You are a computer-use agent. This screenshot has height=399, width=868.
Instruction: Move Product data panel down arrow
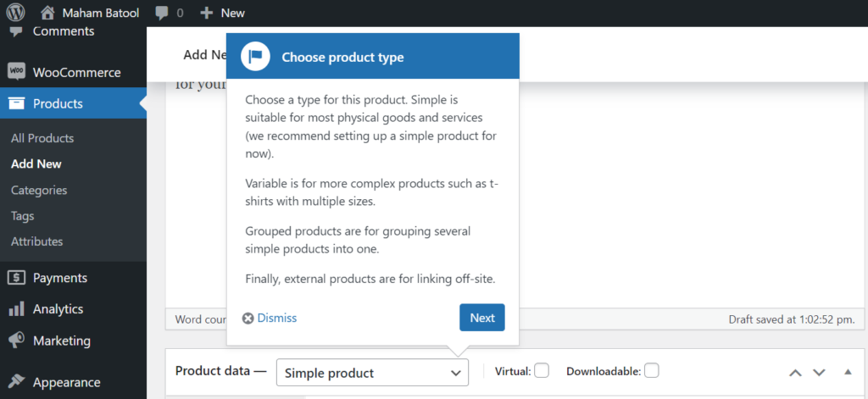pos(819,373)
